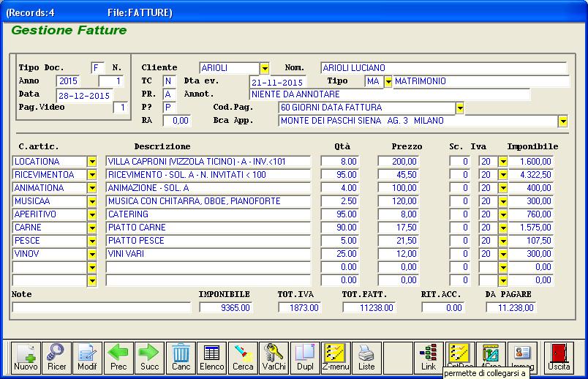Click price 45,50 field
This screenshot has width=588, height=379.
click(399, 175)
